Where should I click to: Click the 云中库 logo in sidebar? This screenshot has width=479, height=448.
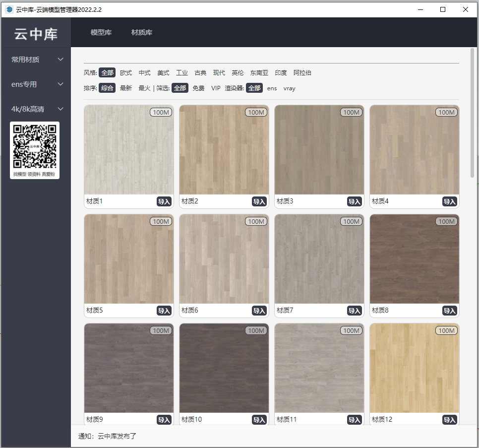[x=36, y=34]
